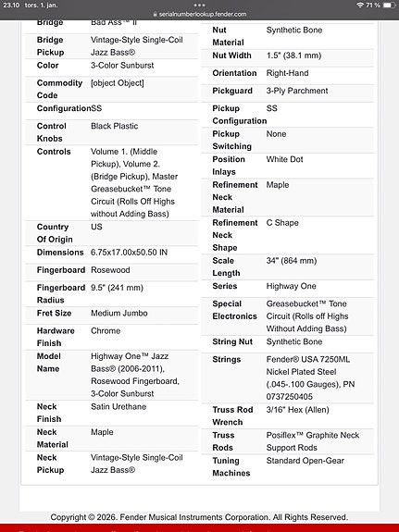
Task: Tap the Greasebucket Special Electronics description
Action: point(307,316)
